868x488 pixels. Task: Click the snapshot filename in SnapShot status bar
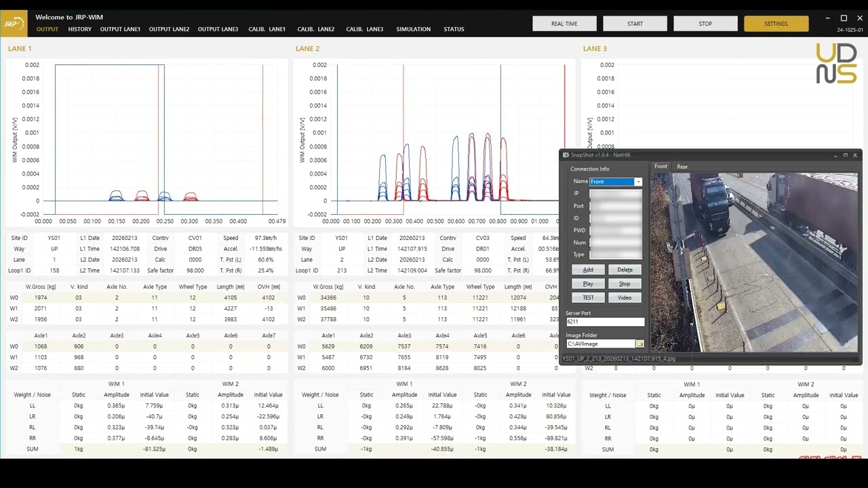click(618, 359)
